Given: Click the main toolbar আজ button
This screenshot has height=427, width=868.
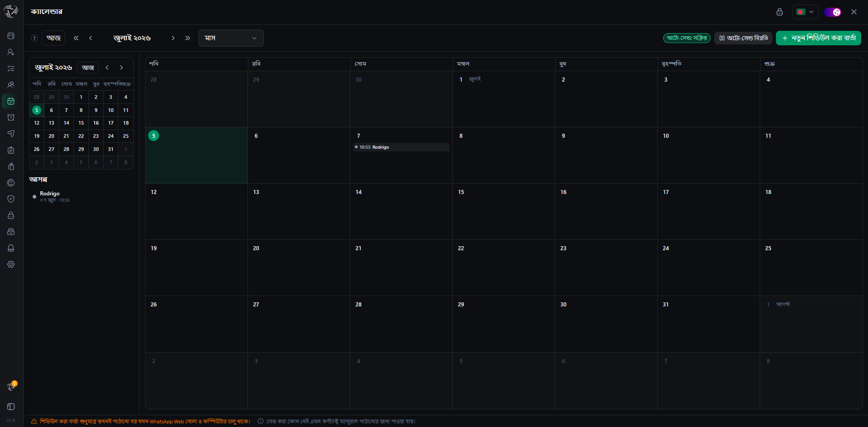Looking at the screenshot, I should 53,38.
